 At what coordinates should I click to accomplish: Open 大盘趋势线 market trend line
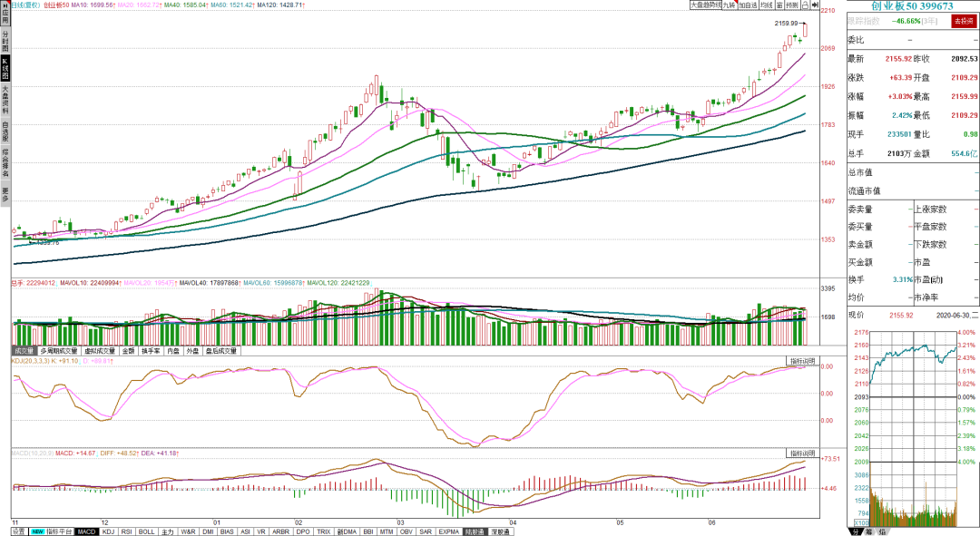(706, 5)
